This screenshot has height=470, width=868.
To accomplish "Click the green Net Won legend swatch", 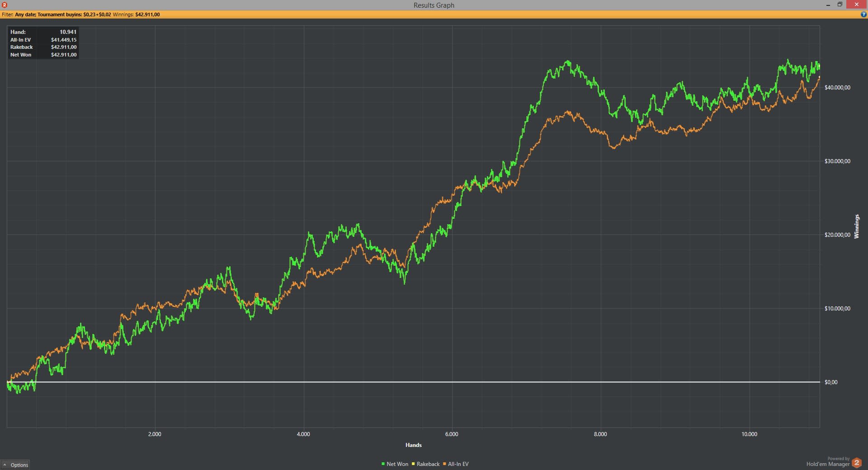I will click(x=383, y=464).
